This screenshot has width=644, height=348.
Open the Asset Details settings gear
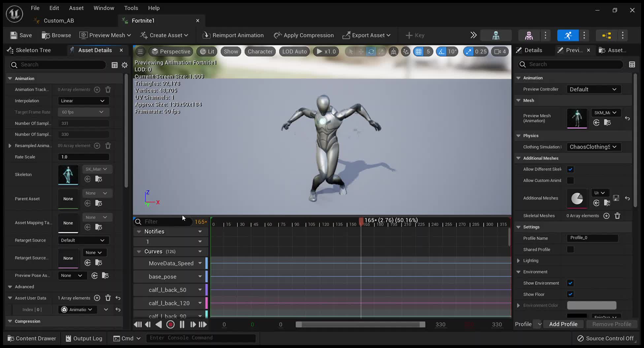(125, 65)
